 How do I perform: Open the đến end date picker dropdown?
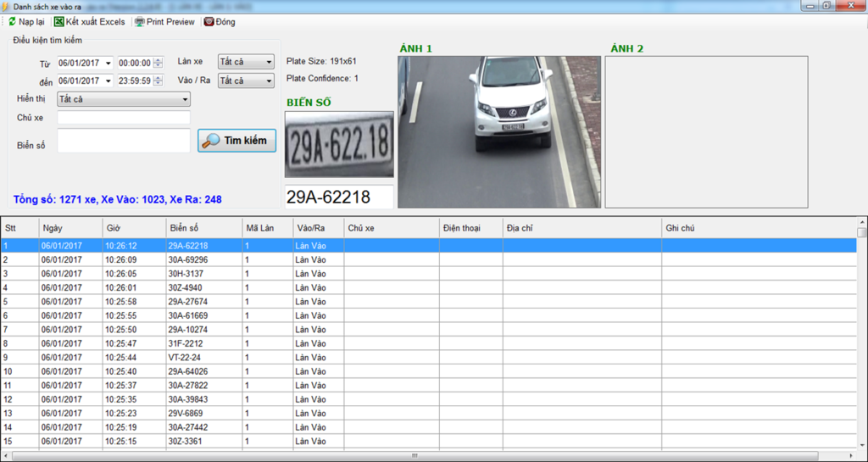[x=108, y=81]
